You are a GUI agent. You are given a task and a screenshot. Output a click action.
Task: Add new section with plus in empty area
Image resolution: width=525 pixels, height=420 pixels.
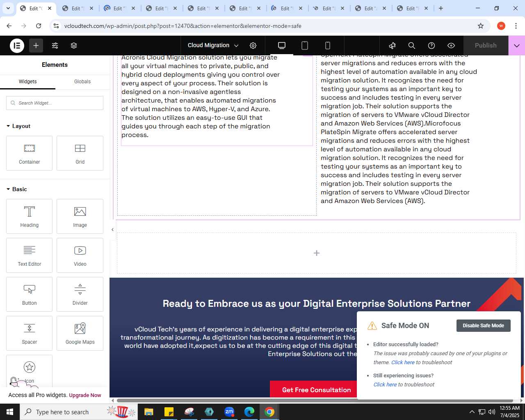[317, 253]
